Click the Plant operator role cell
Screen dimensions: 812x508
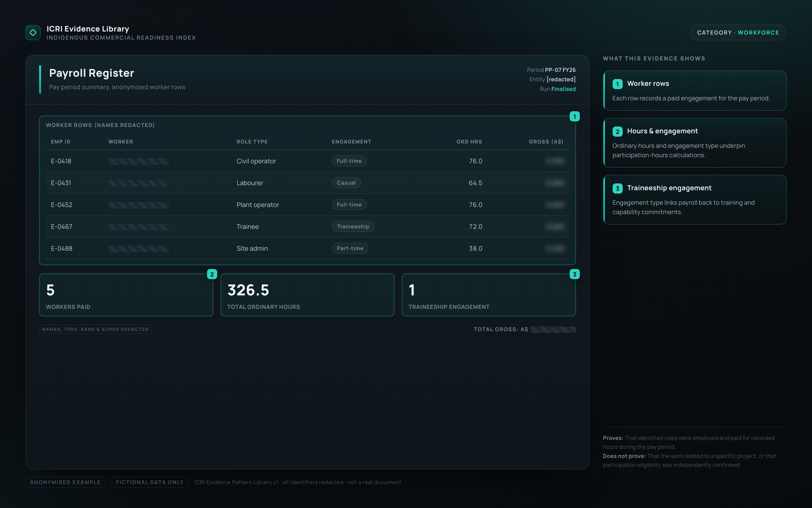(257, 205)
